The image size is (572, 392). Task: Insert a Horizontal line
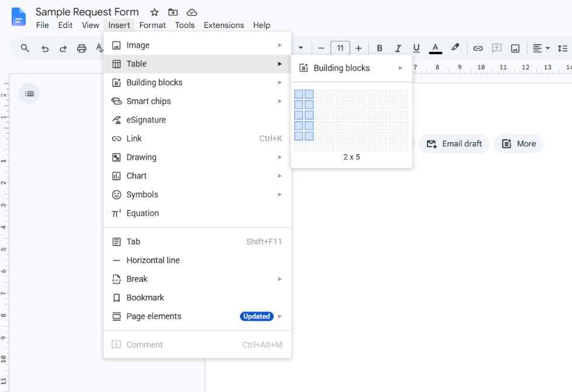197,260
